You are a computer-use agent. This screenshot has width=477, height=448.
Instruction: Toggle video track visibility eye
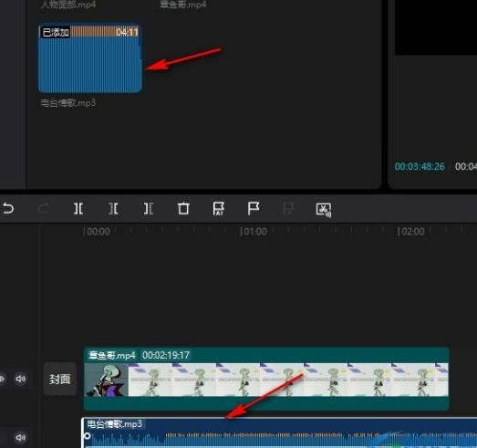coord(2,379)
